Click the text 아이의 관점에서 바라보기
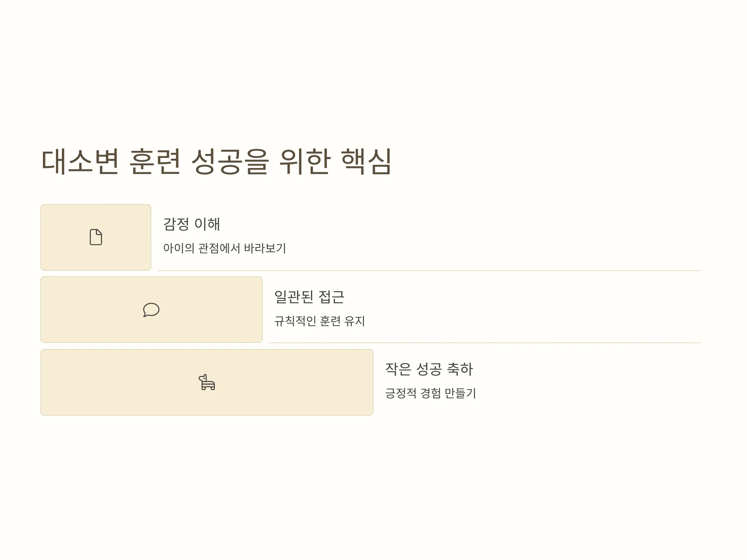 point(225,248)
